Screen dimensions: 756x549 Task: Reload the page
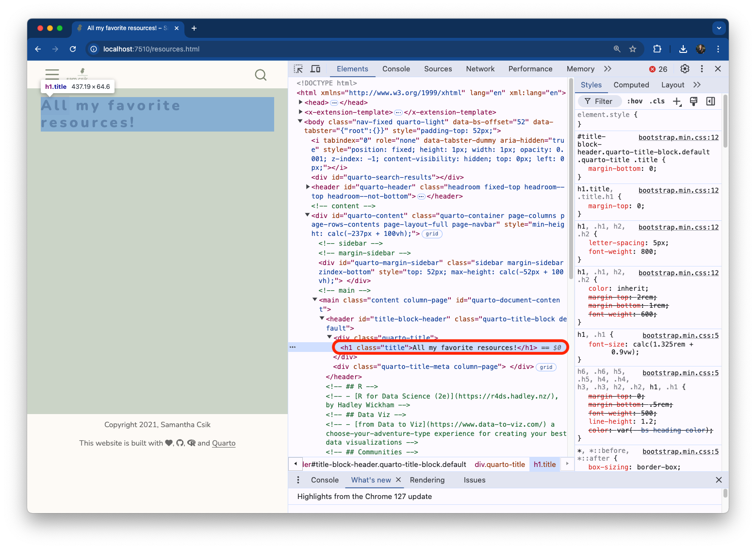click(x=73, y=49)
